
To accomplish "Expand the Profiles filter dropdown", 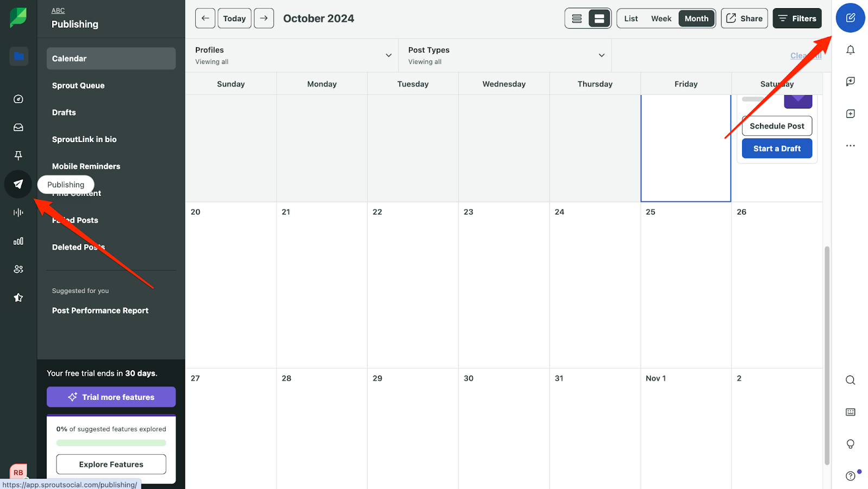I will pos(388,55).
